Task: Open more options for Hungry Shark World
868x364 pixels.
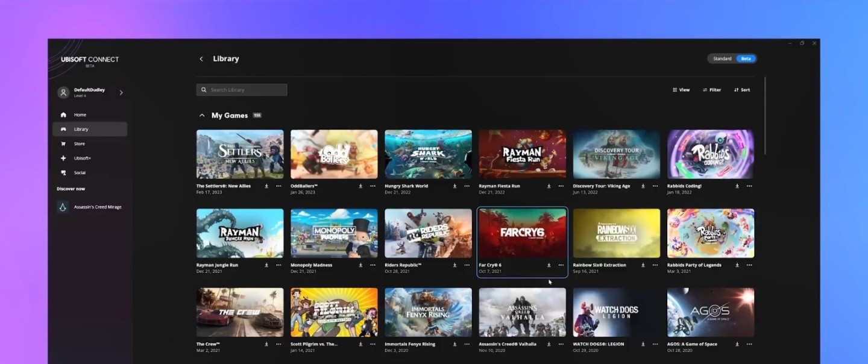Action: pyautogui.click(x=467, y=186)
